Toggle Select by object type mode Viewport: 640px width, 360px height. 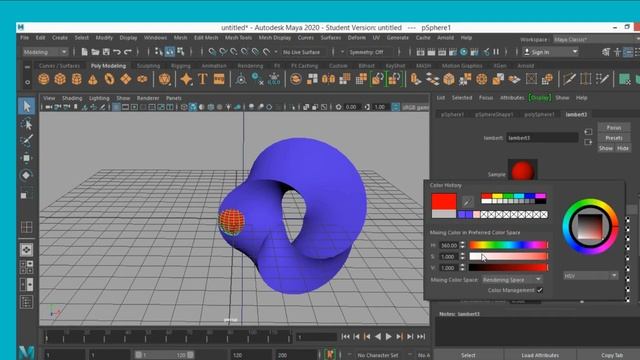pos(169,52)
